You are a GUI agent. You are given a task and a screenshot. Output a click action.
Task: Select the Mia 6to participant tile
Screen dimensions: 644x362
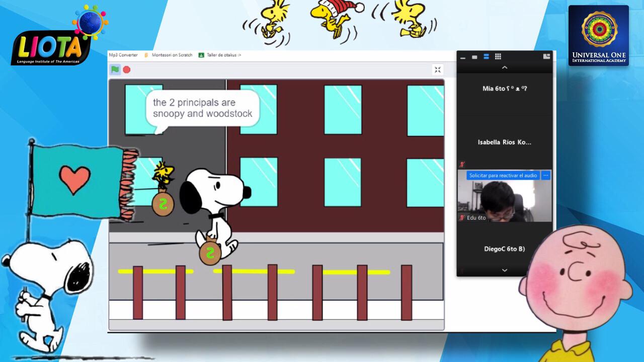tap(505, 94)
